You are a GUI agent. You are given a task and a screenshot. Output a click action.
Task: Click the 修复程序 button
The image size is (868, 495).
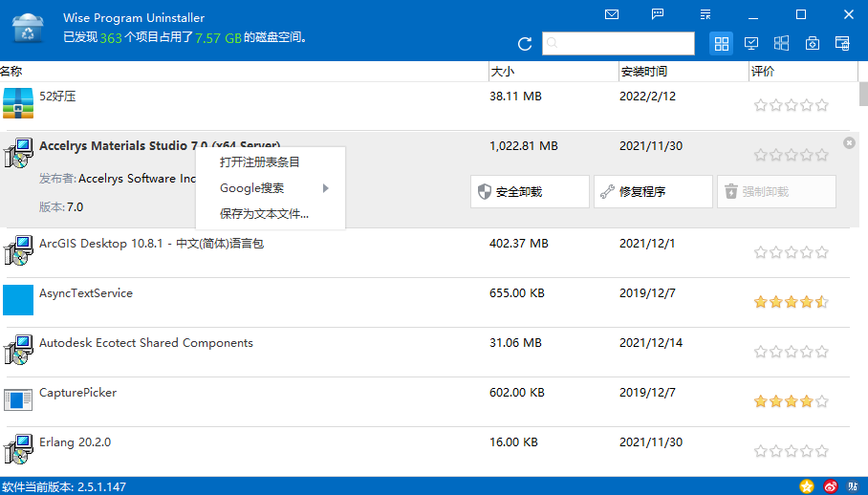[653, 192]
